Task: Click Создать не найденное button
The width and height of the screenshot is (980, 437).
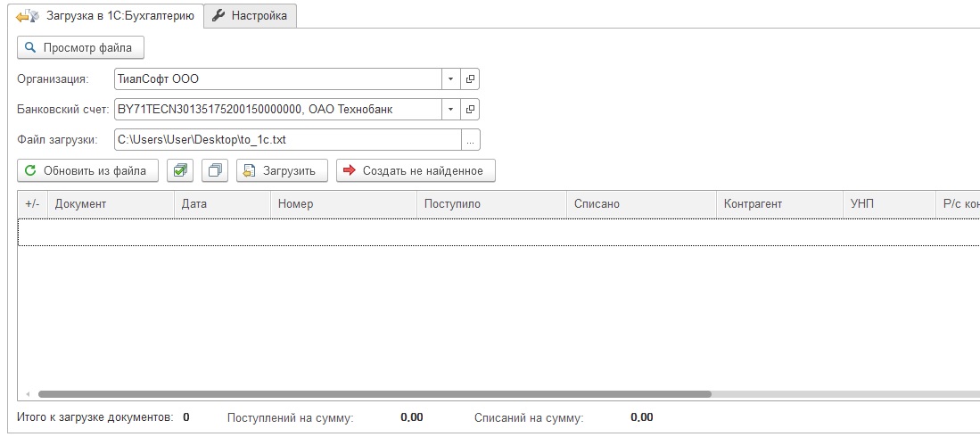Action: click(415, 170)
